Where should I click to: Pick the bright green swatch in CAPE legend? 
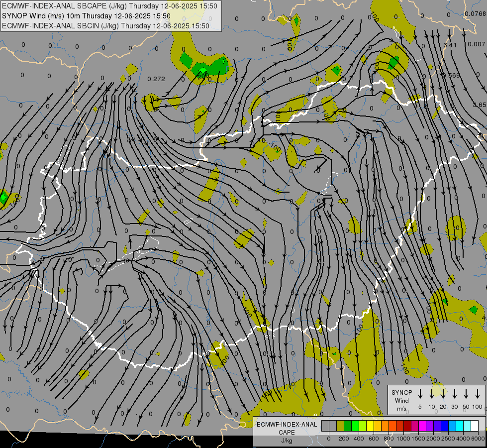355,426
